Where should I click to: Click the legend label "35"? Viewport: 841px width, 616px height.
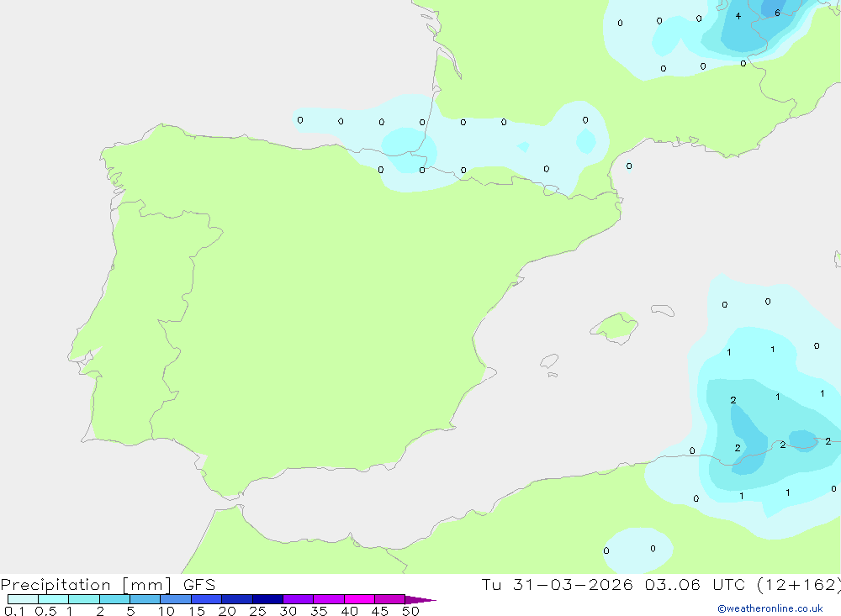point(319,611)
